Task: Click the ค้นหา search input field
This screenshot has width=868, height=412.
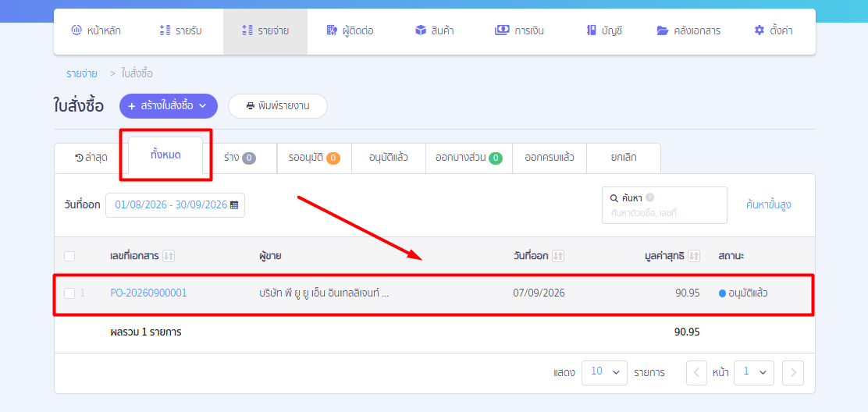Action: pos(664,205)
